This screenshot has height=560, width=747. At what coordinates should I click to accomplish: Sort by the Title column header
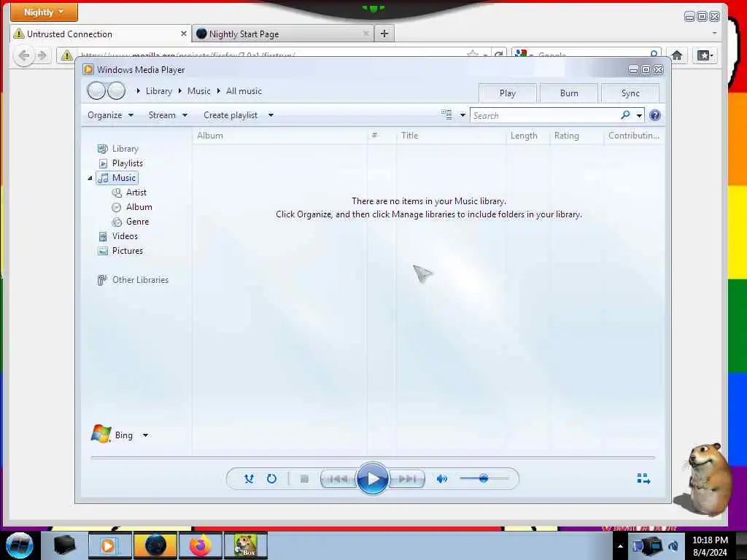451,136
